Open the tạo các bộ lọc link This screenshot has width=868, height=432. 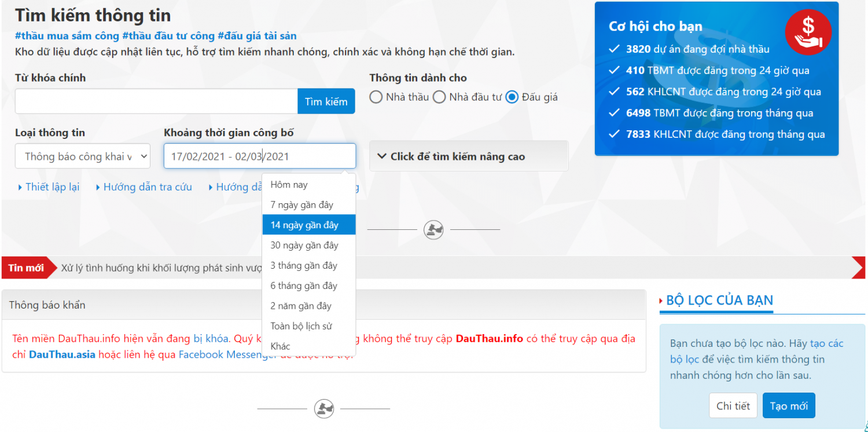(757, 352)
